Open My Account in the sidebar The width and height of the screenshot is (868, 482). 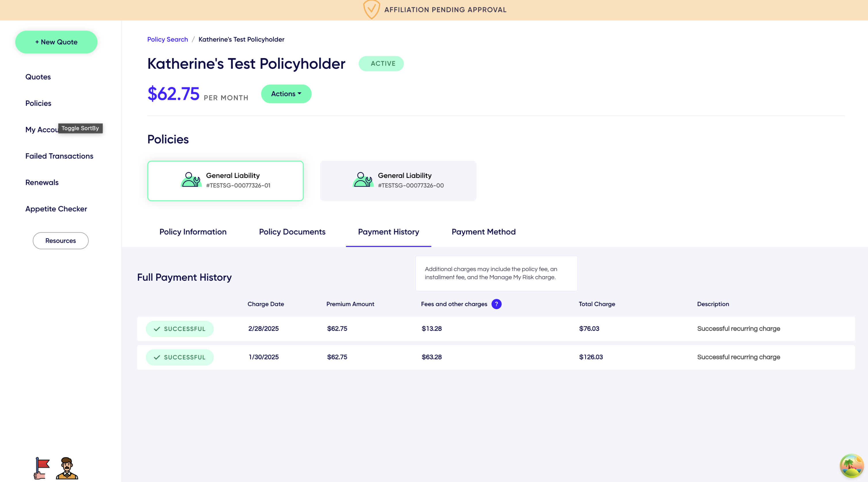coord(42,130)
